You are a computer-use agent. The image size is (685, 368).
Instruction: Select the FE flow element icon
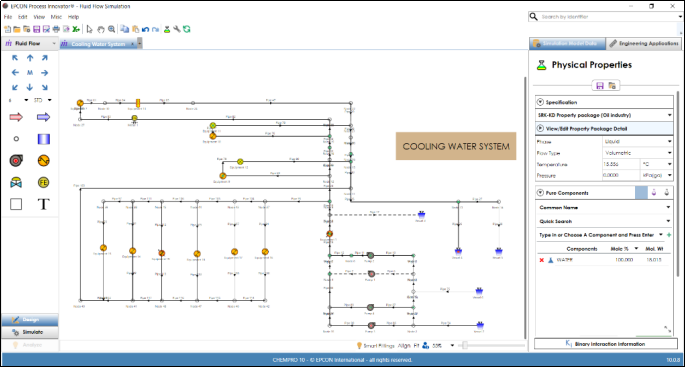(x=43, y=183)
